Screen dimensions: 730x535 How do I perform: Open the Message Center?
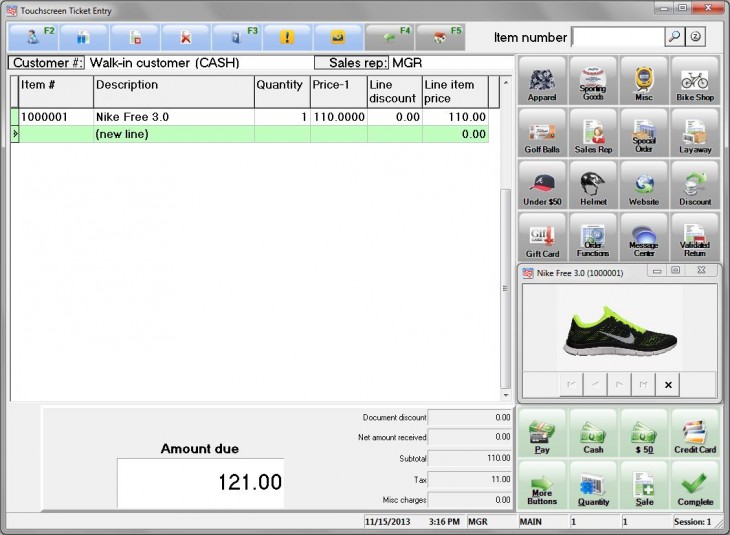(x=644, y=237)
